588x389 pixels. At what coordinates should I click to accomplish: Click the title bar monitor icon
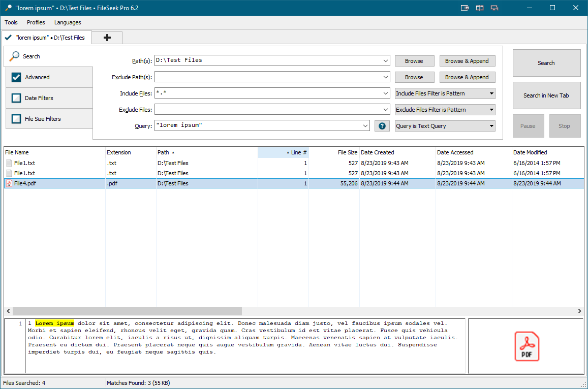(x=494, y=8)
